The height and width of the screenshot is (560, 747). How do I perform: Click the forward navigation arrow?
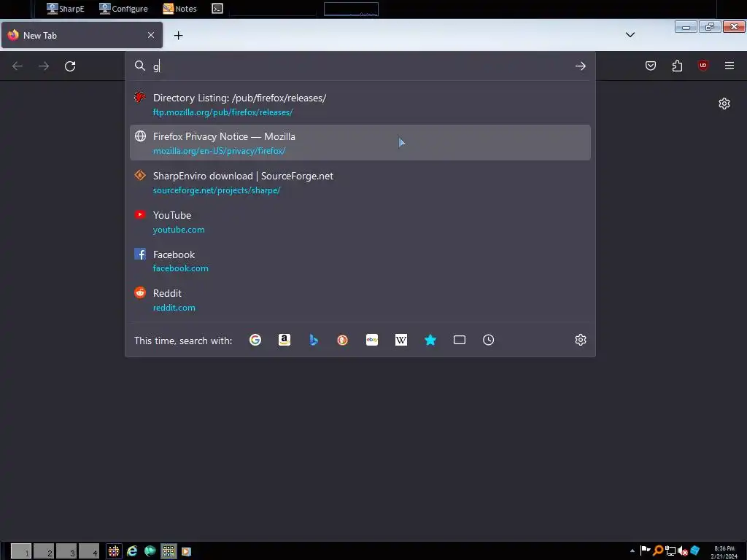point(44,66)
